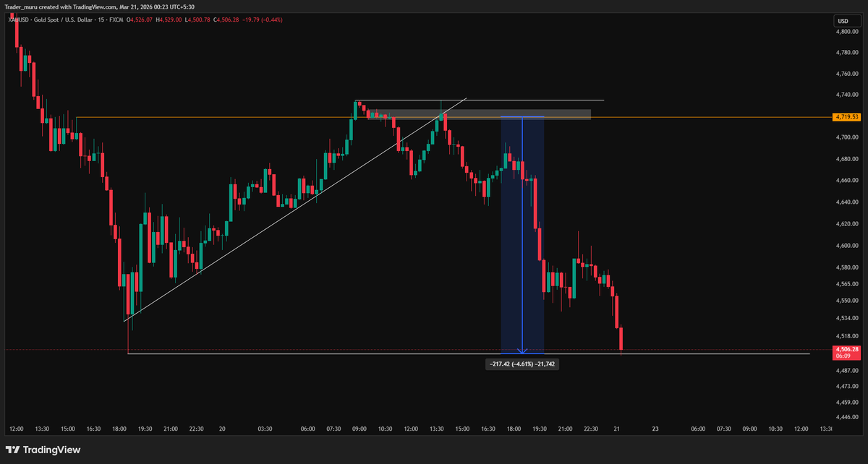This screenshot has width=868, height=464.
Task: Select the FXCM exchange label in the legend
Action: point(118,21)
